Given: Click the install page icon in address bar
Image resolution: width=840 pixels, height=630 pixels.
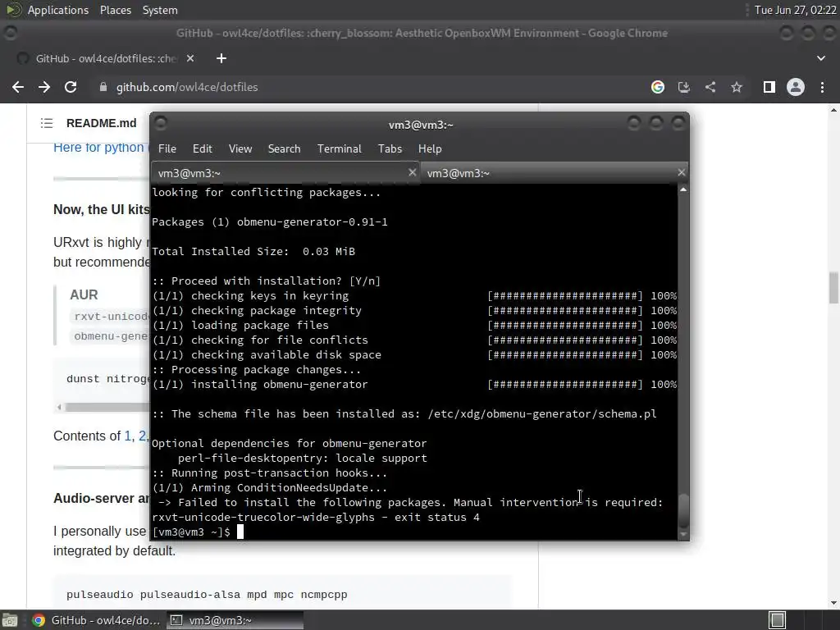Looking at the screenshot, I should coord(684,87).
